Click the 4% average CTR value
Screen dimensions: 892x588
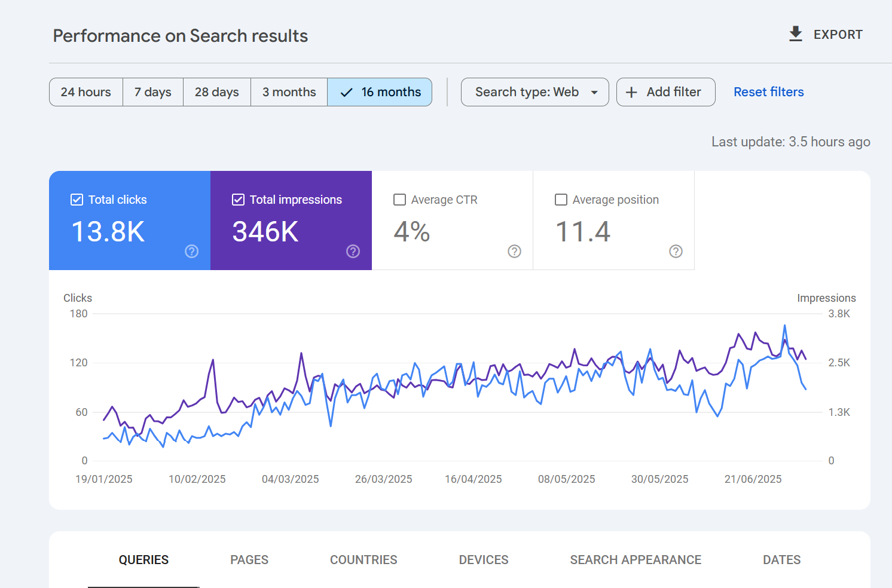412,232
